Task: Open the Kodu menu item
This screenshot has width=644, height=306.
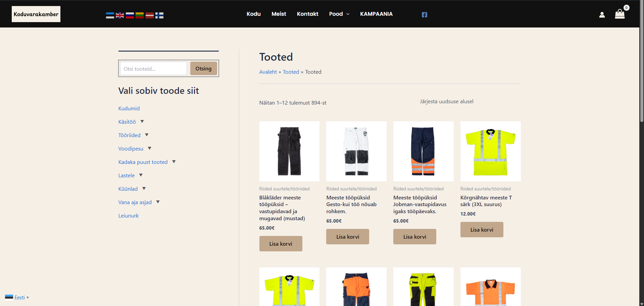Action: tap(254, 14)
